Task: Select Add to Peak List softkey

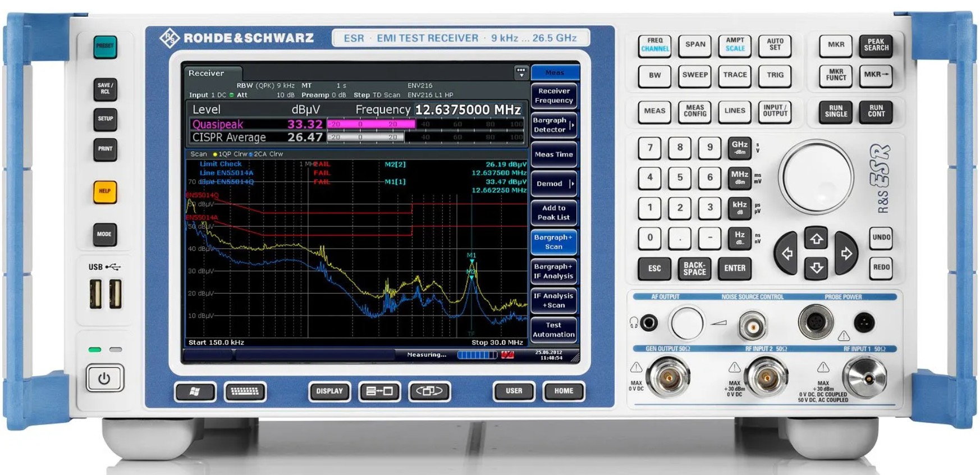Action: click(x=554, y=213)
